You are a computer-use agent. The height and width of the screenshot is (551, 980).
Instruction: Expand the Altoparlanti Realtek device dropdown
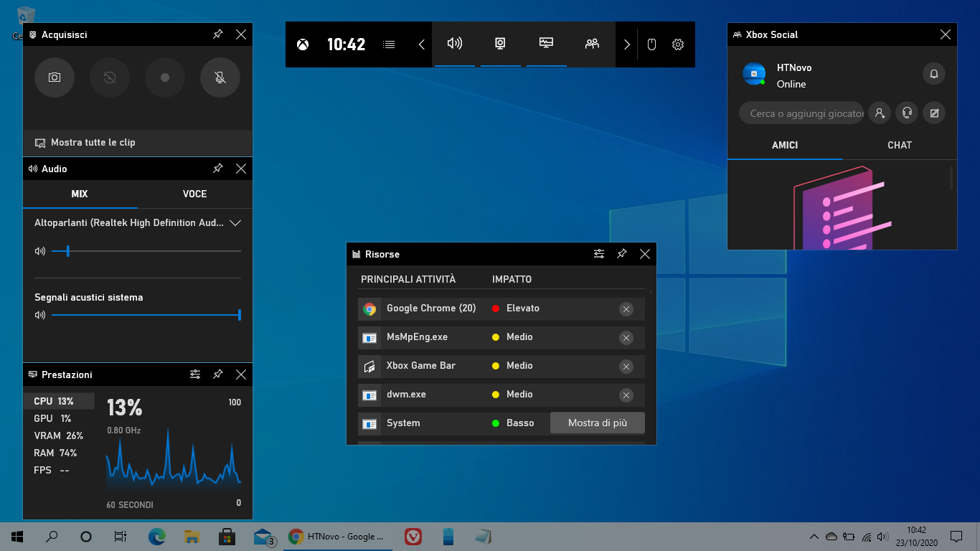click(x=235, y=223)
